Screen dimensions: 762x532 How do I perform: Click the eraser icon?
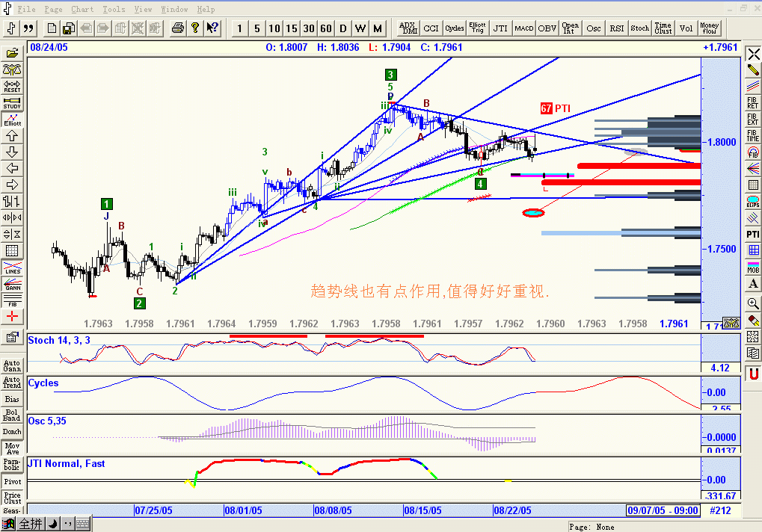753,321
